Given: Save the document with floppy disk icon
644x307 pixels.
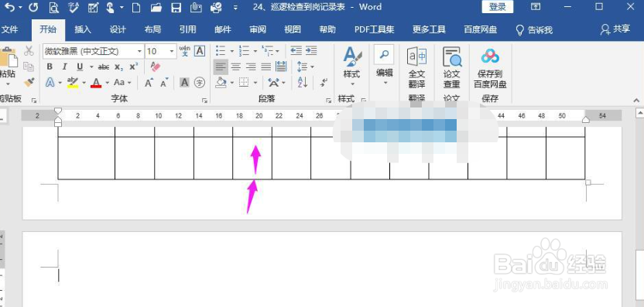Looking at the screenshot, I should tap(176, 7).
